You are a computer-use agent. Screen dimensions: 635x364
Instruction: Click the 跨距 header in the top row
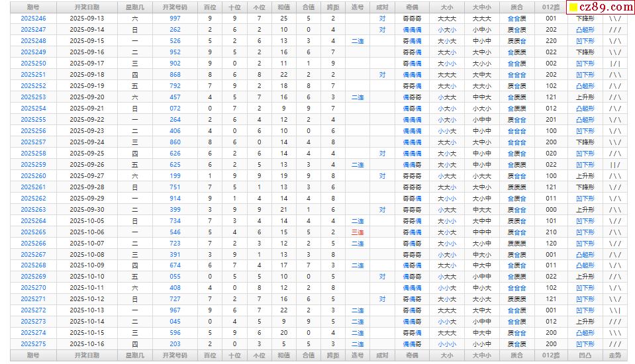click(x=332, y=6)
